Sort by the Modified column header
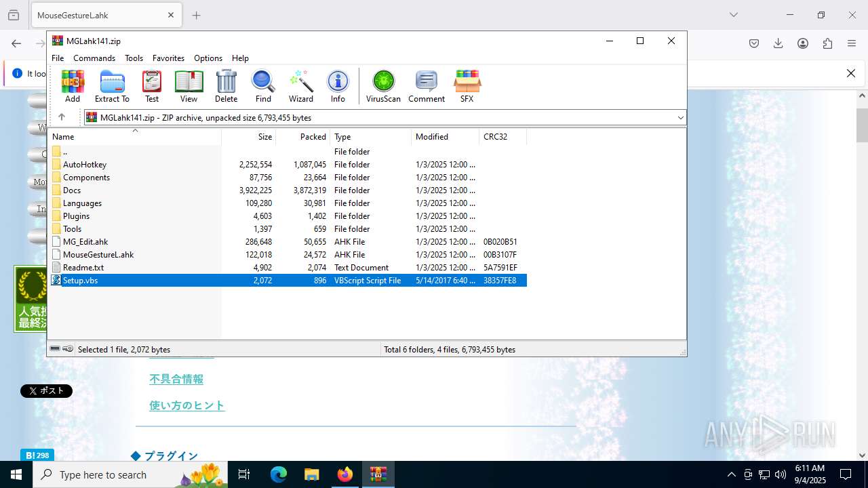The image size is (868, 488). (x=446, y=137)
